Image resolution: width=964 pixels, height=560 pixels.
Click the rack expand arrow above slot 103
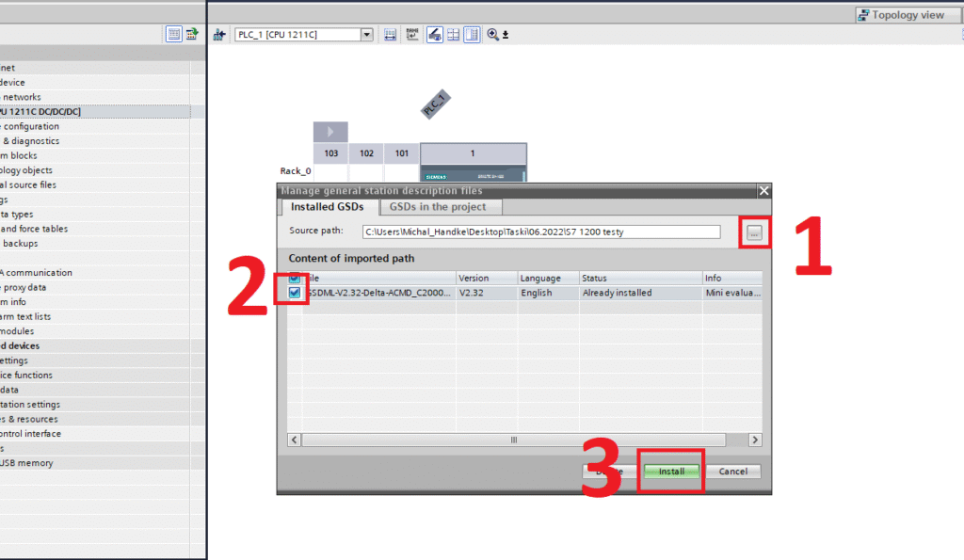pos(330,132)
